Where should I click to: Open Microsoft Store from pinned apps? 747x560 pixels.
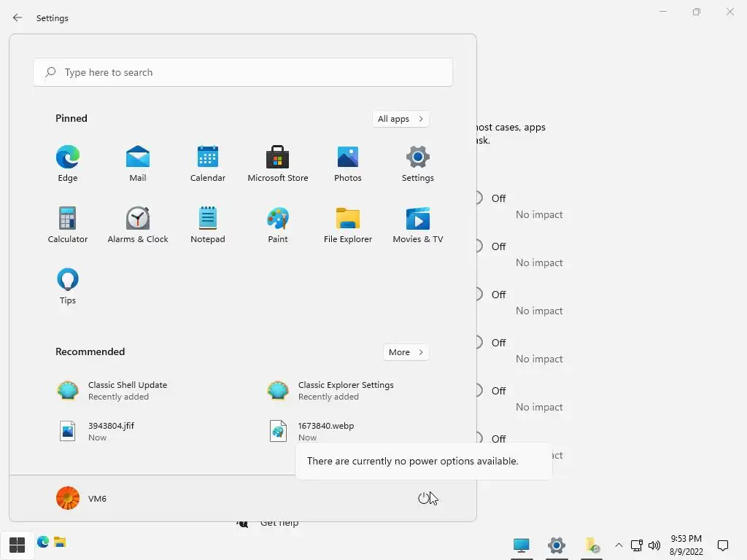click(x=278, y=164)
